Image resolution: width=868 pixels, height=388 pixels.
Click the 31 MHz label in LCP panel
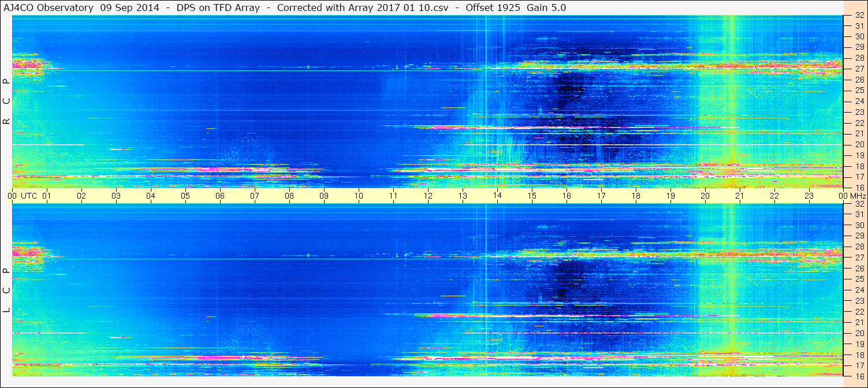tap(859, 214)
